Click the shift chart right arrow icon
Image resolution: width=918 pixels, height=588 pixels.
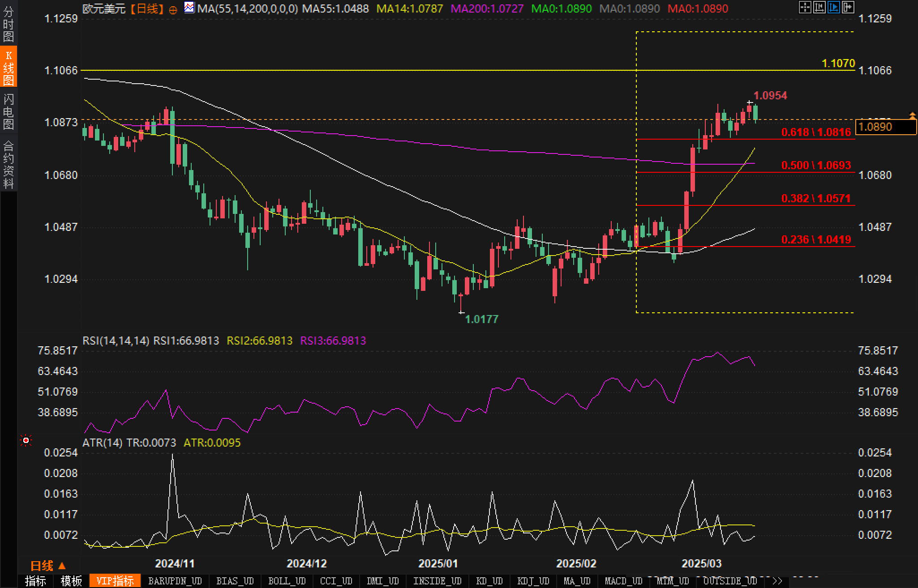click(848, 7)
